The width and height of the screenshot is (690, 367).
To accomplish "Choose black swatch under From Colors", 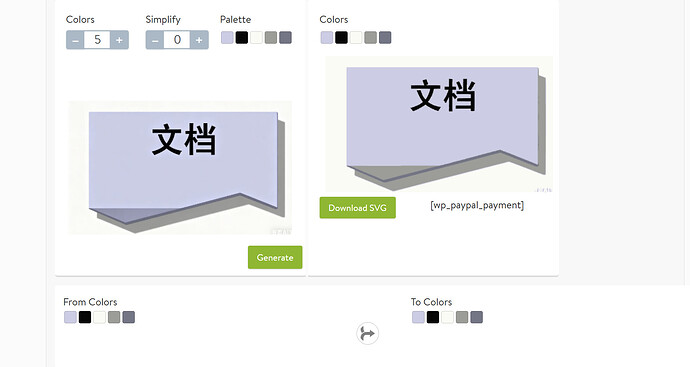I will coord(85,317).
